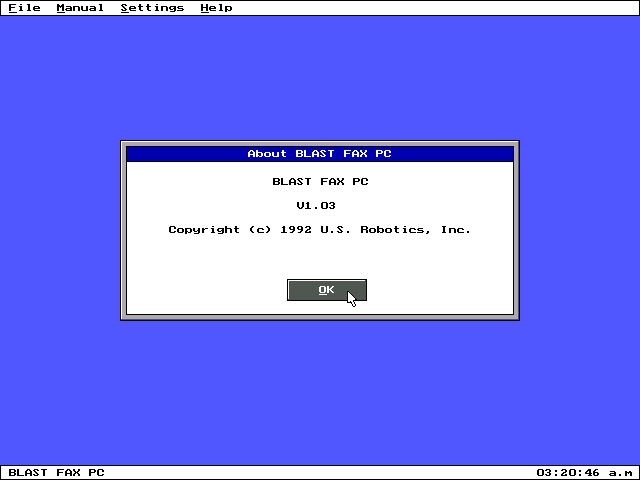Open the Help menu
640x480 pixels.
(216, 8)
